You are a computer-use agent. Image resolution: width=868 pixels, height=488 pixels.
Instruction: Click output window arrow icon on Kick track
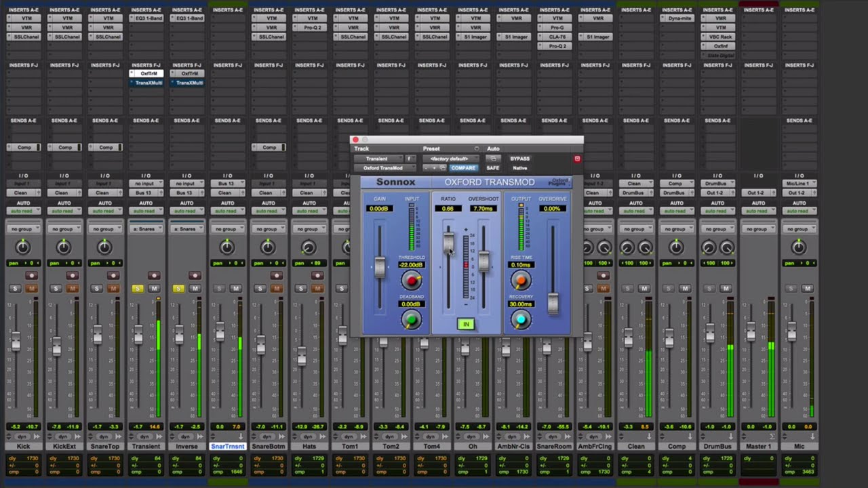(37, 437)
